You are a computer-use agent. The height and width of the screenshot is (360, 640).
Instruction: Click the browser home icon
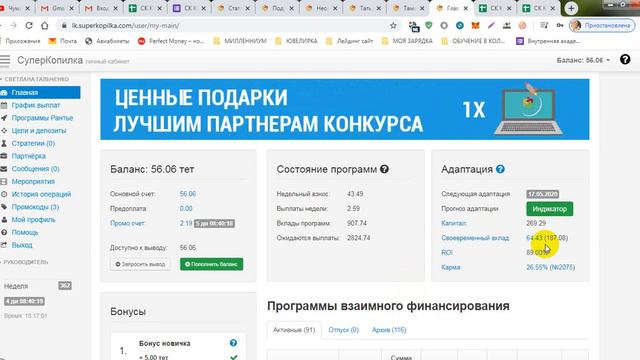[x=44, y=25]
